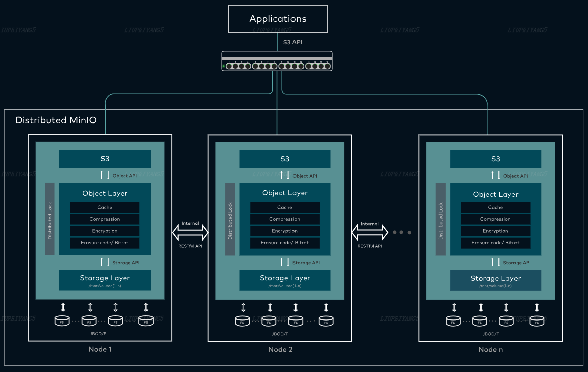Image resolution: width=588 pixels, height=372 pixels.
Task: Click the Storage API label in Node 2
Action: tap(306, 263)
